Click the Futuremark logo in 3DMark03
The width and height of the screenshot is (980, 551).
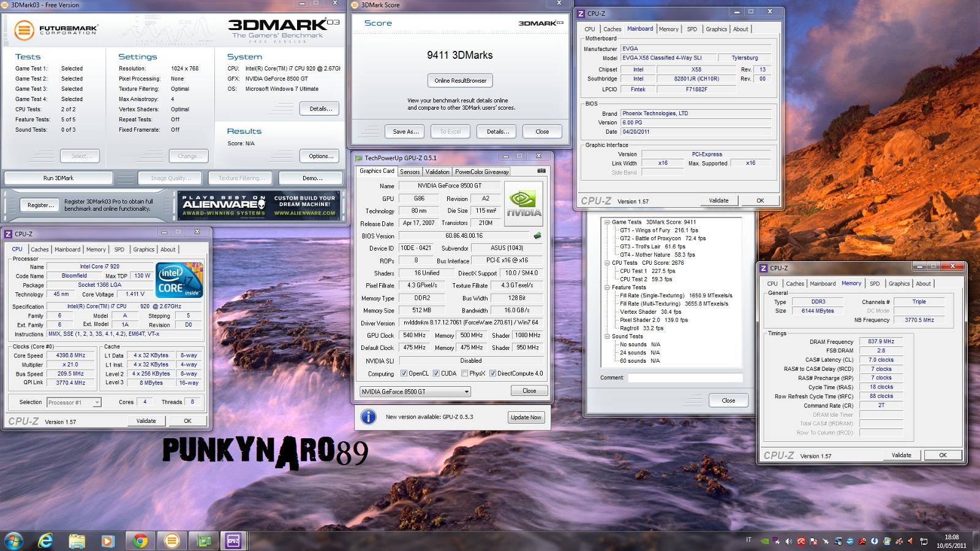coord(57,30)
